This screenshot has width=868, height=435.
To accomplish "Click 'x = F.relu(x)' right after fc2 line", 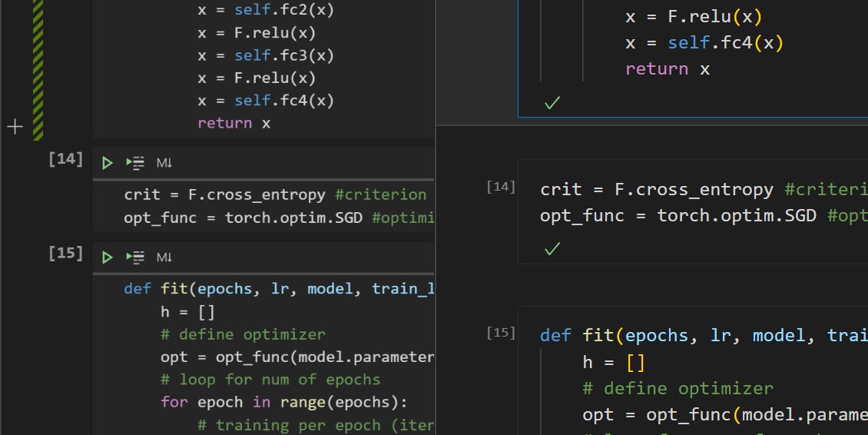I will click(257, 33).
